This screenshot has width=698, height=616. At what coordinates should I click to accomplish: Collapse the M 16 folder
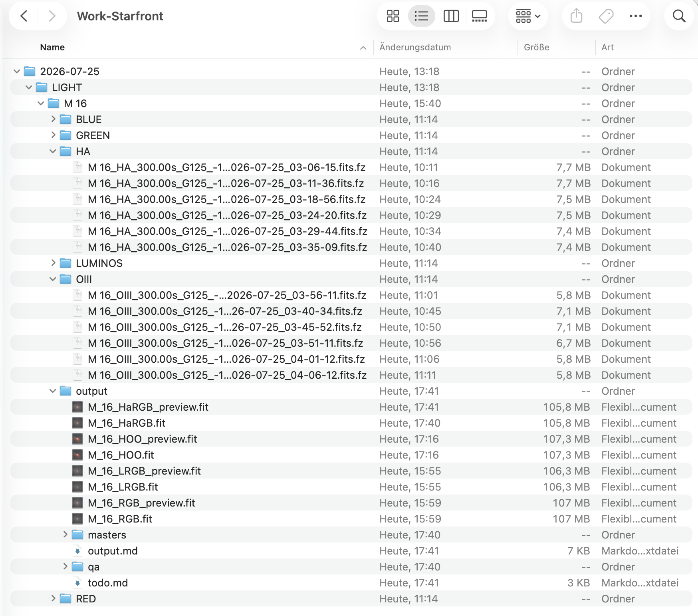pos(41,103)
